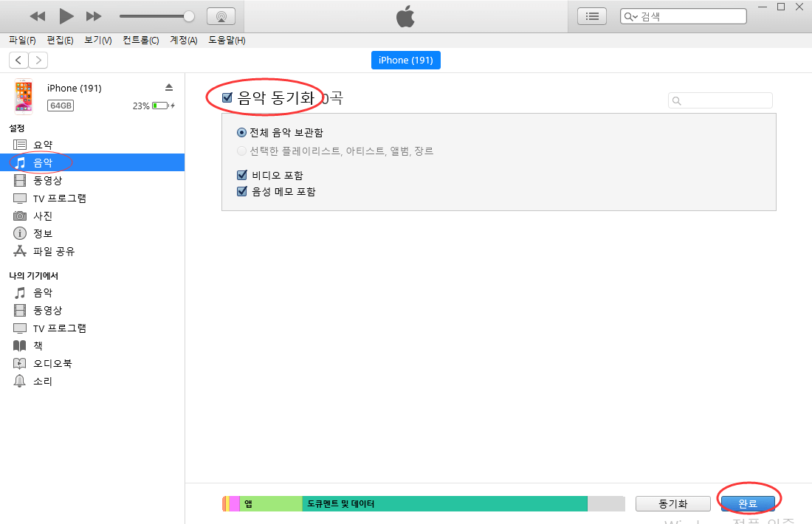Disable the 비디오 포함 checkbox
The width and height of the screenshot is (812, 524).
pos(241,175)
